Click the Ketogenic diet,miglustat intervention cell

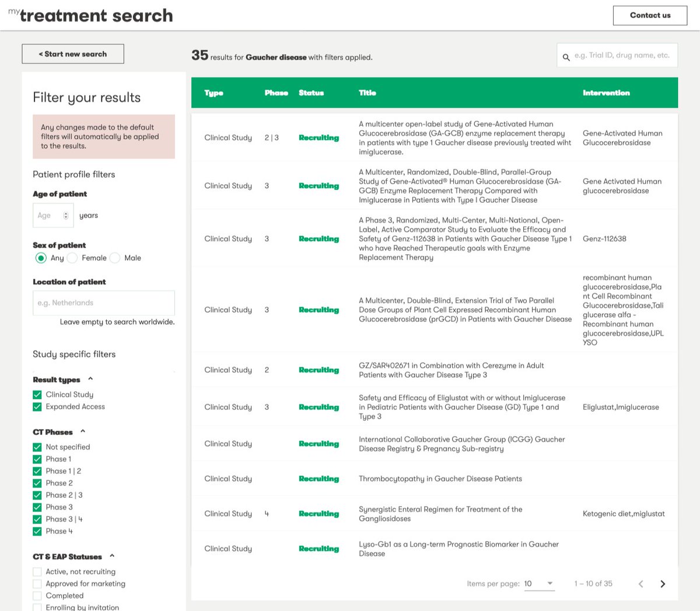coord(624,514)
